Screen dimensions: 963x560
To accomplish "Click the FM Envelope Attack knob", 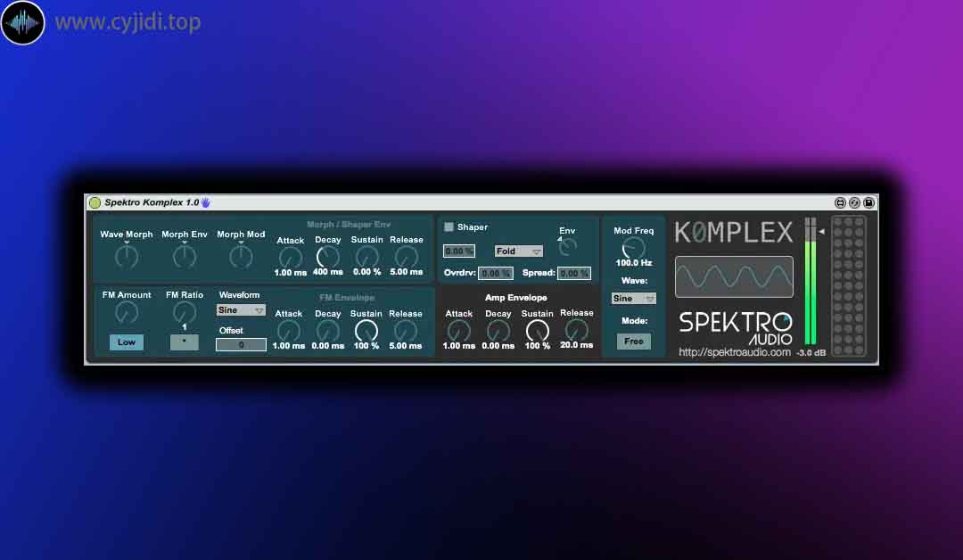I will (289, 331).
